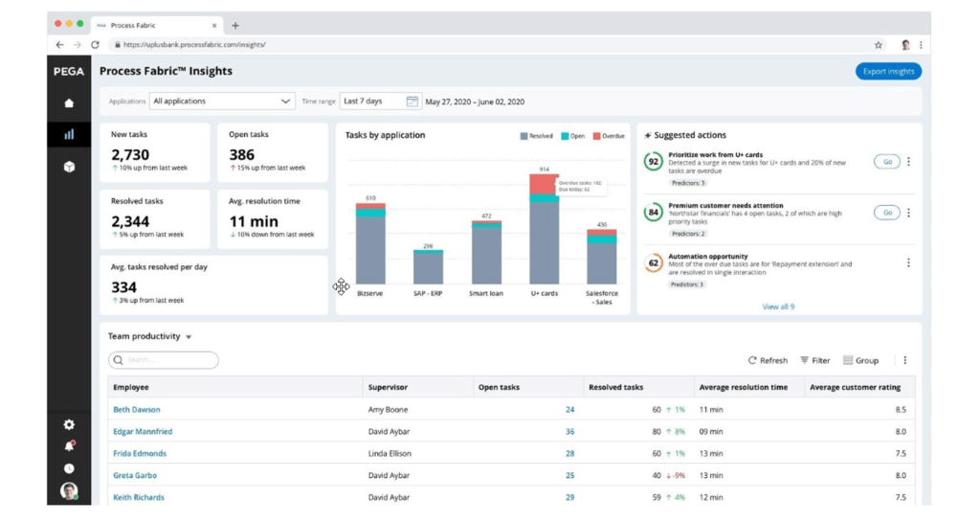Open employee Frida Edmonds
Screen dimensions: 980x523
(x=140, y=454)
